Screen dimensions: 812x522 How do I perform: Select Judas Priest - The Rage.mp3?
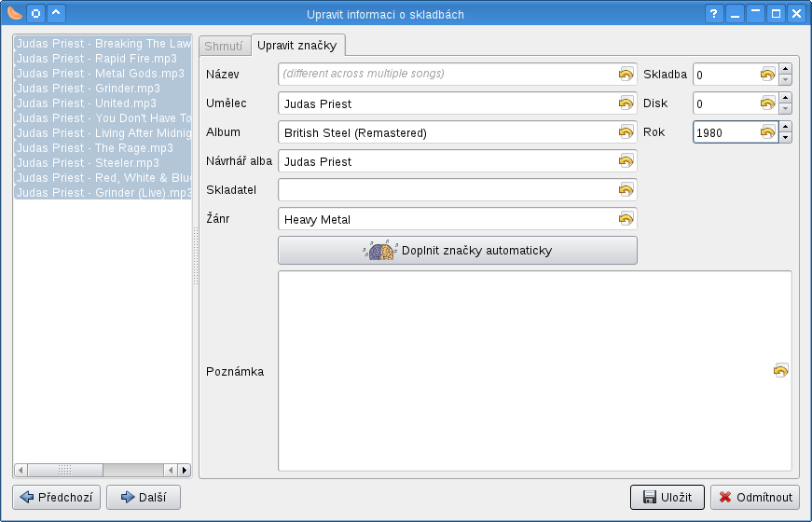[103, 148]
